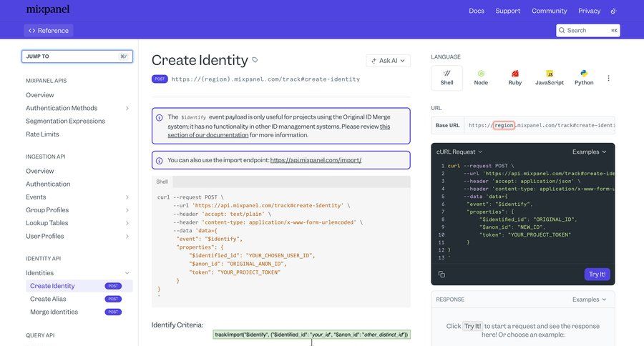Open Examples dropdown in Response panel
Screen dimensions: 644x346
(x=590, y=300)
